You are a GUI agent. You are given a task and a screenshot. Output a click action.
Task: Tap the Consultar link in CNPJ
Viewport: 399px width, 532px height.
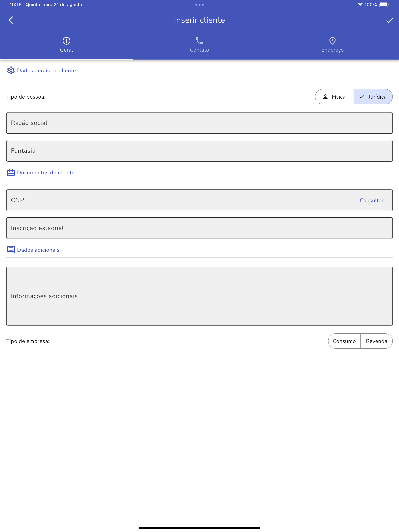[372, 200]
